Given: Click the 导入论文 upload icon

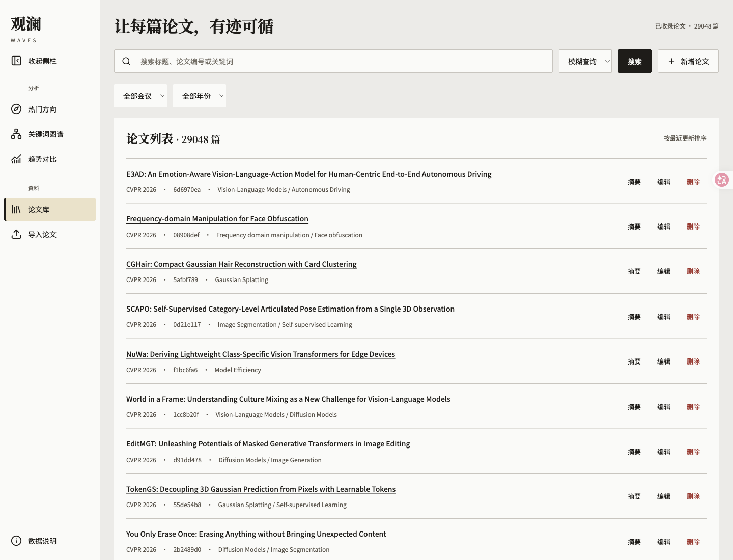Looking at the screenshot, I should (16, 234).
